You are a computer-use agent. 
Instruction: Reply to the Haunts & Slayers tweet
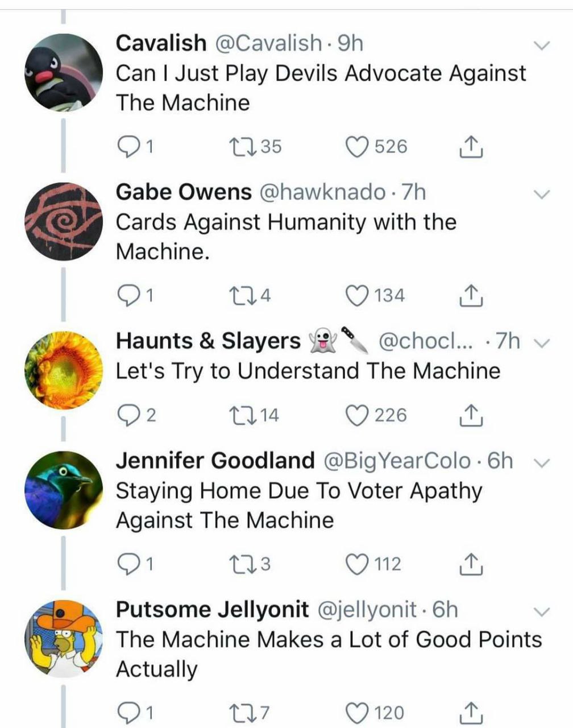[x=128, y=415]
